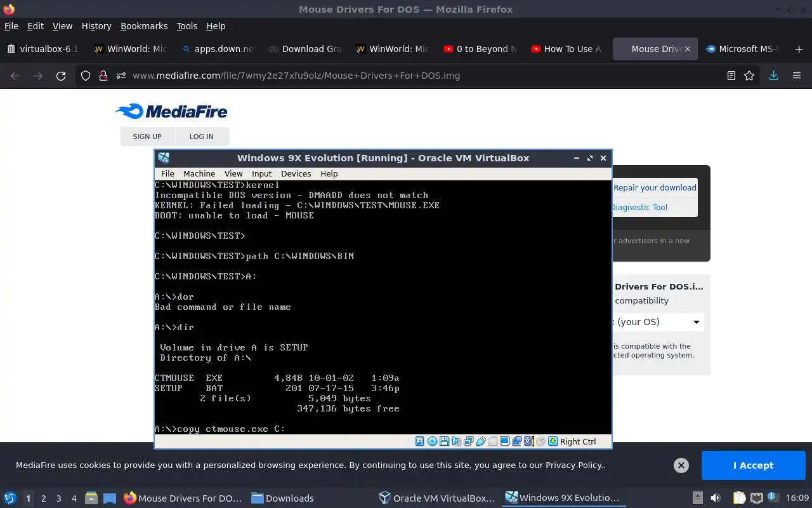Open Firefox downloads panel
This screenshot has height=508, width=812.
click(773, 76)
